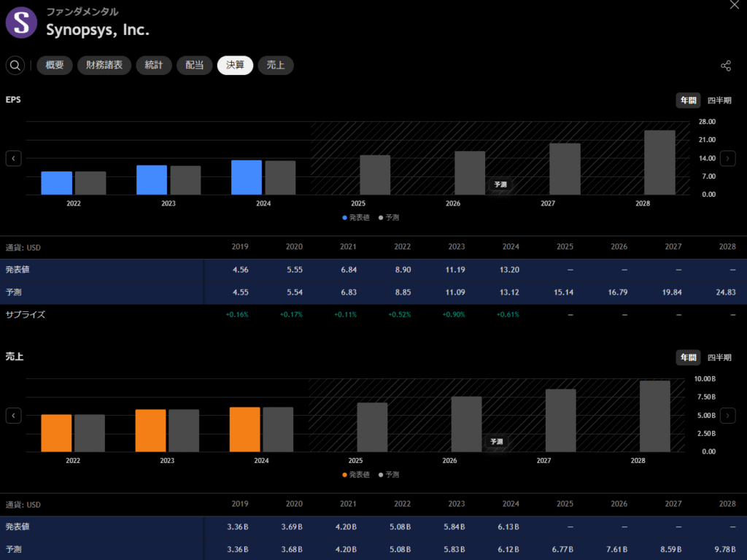Switch to the 財務諸表 tab
Screen dimensions: 747x560
click(104, 65)
